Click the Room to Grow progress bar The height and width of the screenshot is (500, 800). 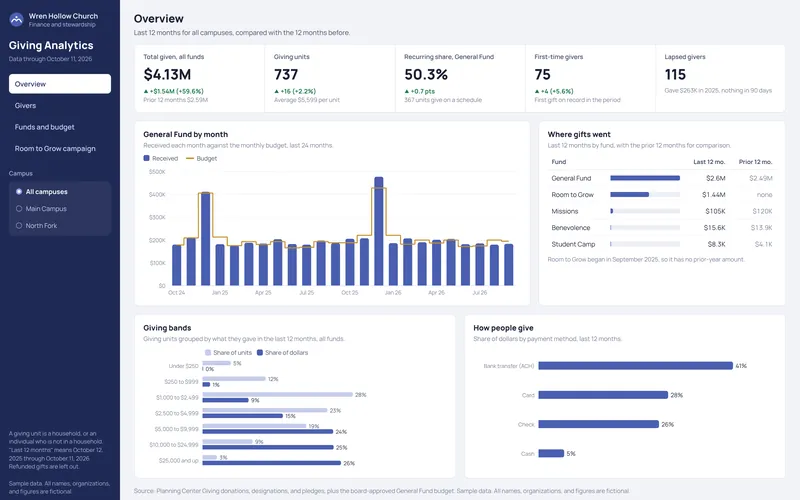pyautogui.click(x=645, y=194)
